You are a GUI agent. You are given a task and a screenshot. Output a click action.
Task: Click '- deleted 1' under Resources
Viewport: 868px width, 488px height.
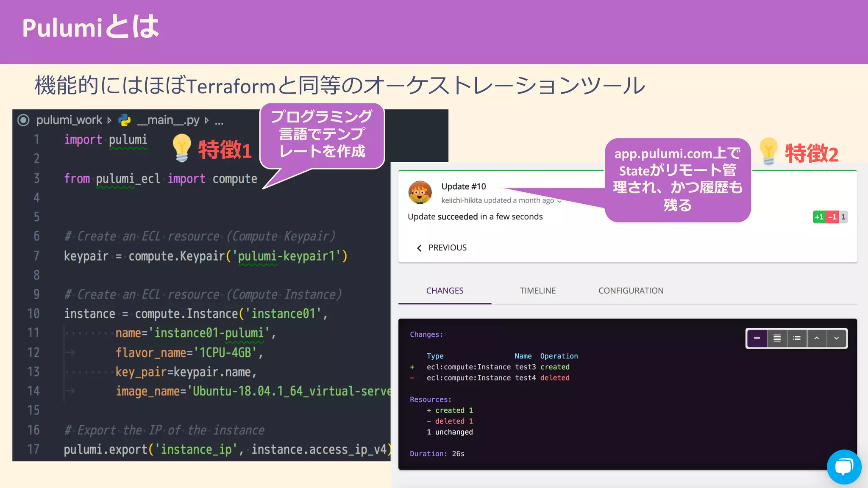pyautogui.click(x=450, y=421)
